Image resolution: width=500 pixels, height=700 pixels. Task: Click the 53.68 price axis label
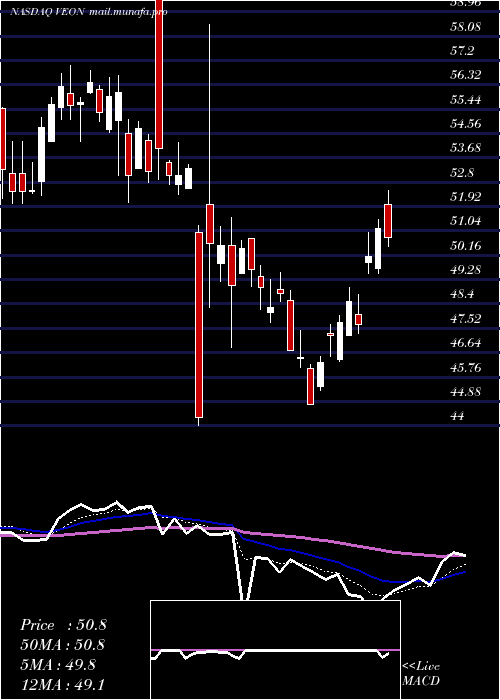point(466,148)
